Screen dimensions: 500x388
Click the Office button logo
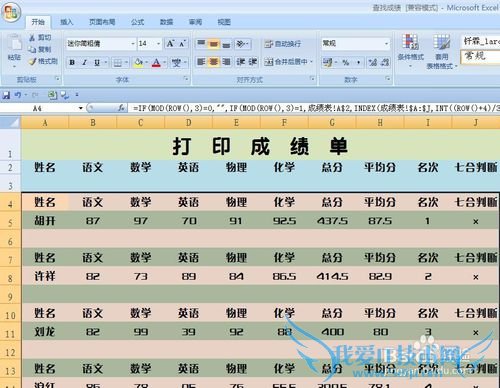pyautogui.click(x=11, y=12)
